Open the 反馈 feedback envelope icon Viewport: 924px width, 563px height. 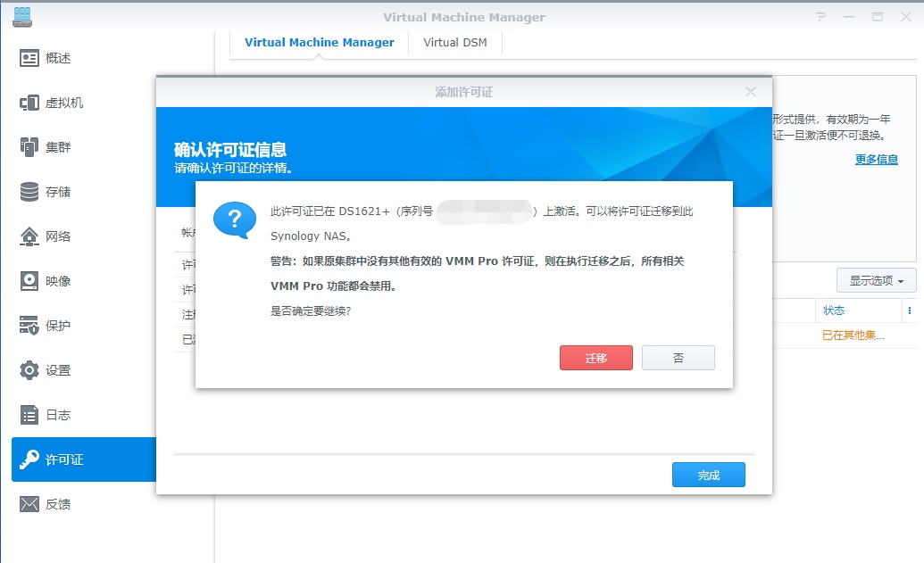click(x=29, y=504)
